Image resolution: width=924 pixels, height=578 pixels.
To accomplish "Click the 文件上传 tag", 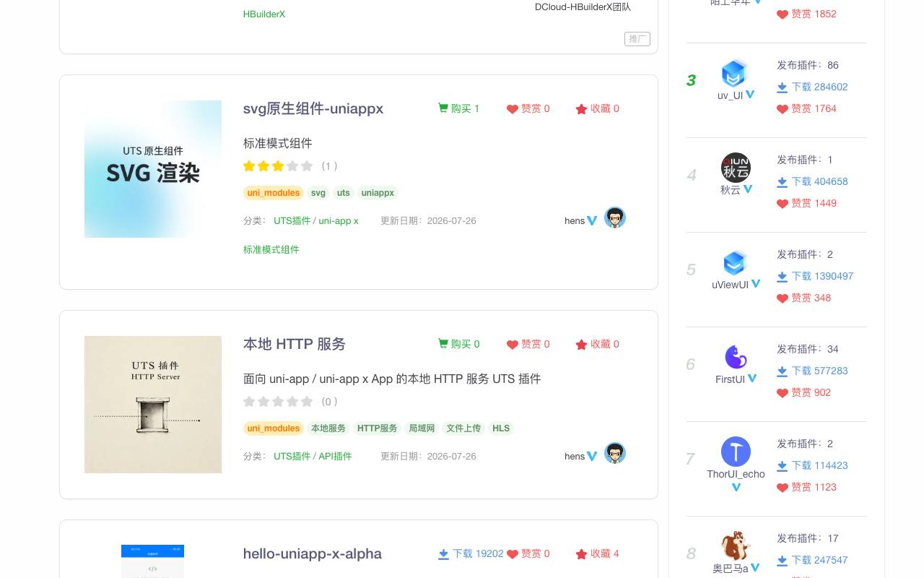I will tap(463, 428).
